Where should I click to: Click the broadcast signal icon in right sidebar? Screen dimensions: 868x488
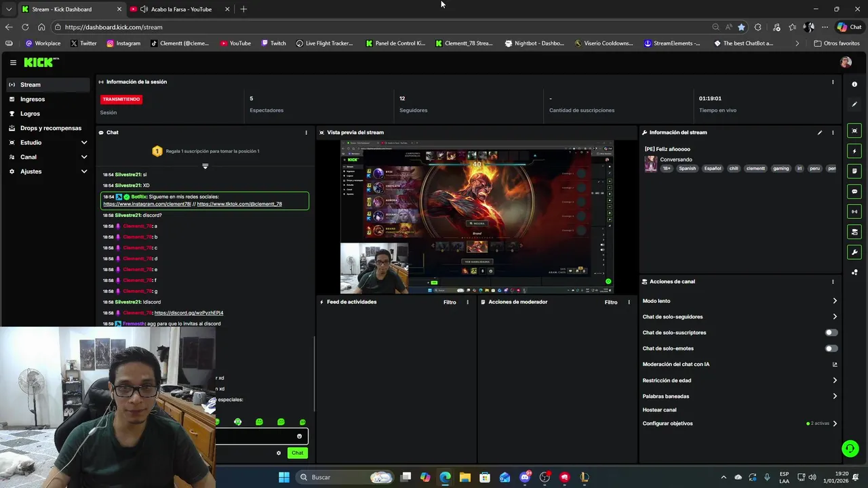click(x=854, y=211)
